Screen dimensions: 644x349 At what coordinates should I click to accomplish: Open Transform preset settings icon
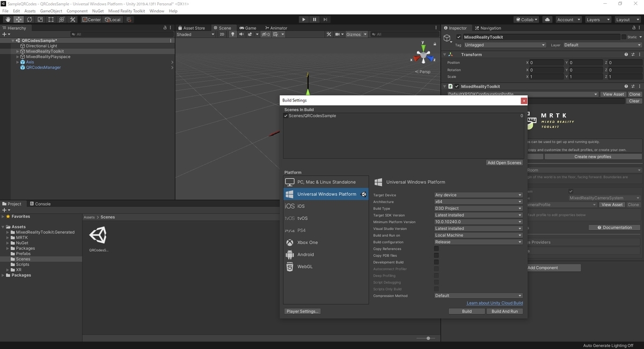point(633,54)
